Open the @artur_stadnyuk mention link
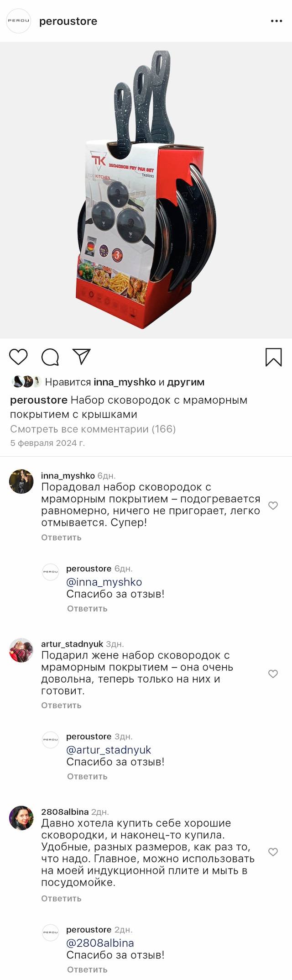Screen dimensions: 292x980 [109, 750]
